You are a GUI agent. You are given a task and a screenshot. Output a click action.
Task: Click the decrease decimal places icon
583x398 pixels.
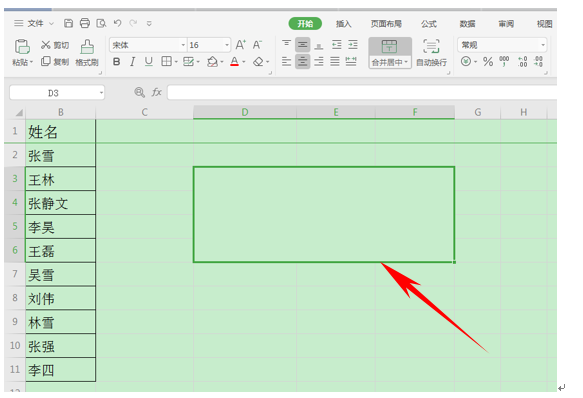[x=538, y=61]
